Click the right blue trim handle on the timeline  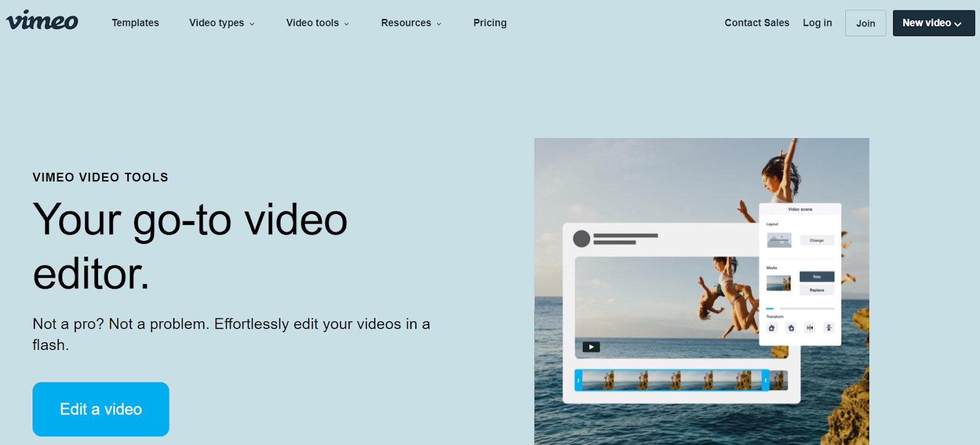coord(766,380)
